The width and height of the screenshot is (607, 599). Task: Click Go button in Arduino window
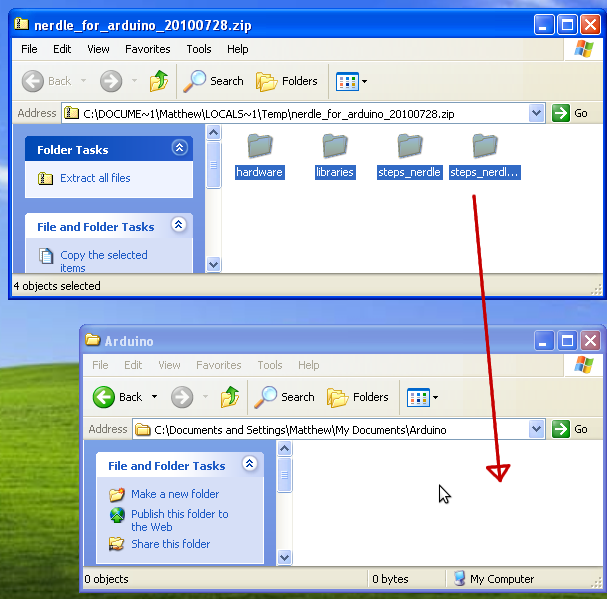pyautogui.click(x=570, y=429)
